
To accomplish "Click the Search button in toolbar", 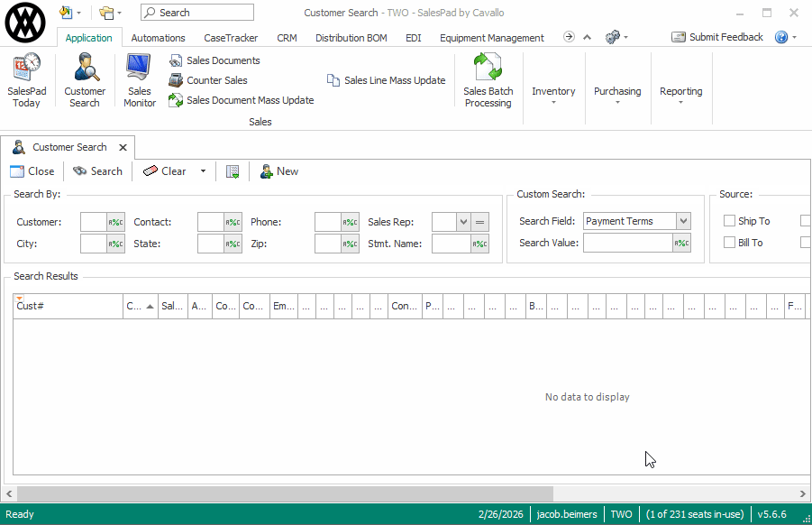I will coord(97,171).
